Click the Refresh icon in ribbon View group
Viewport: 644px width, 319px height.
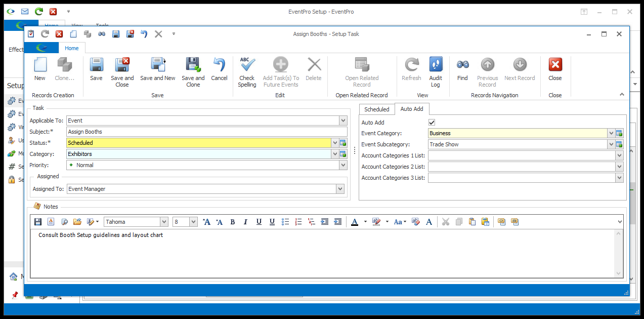[411, 65]
